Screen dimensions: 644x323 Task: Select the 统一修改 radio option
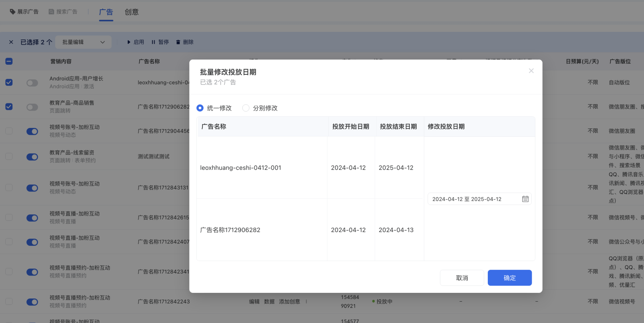(200, 108)
